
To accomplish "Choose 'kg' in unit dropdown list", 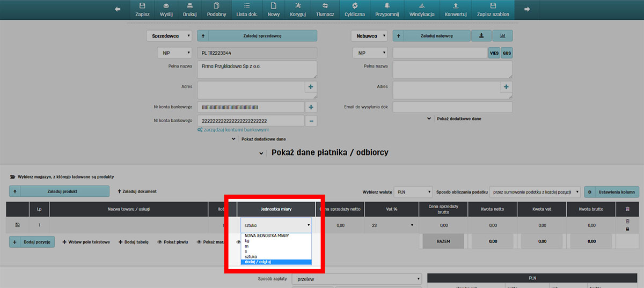I will tap(247, 241).
